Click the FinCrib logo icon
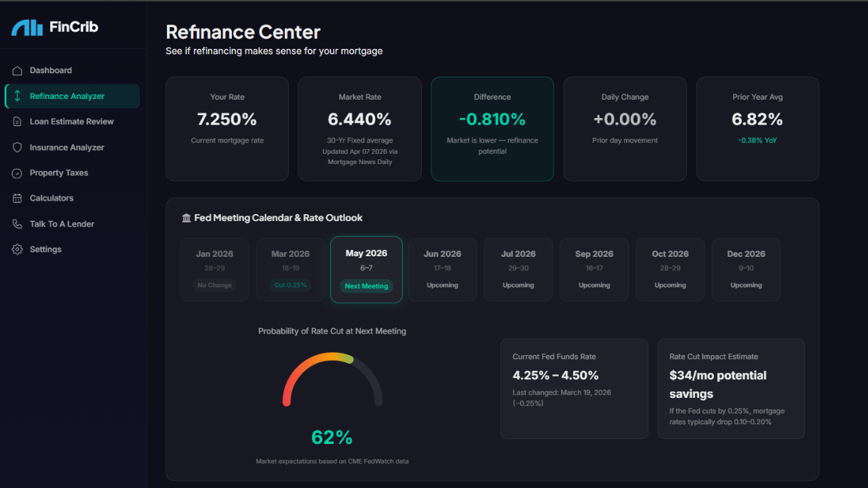 coord(27,27)
